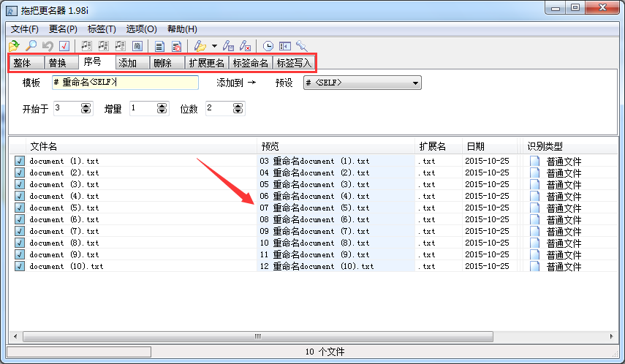
Task: Click the pen with folder icon
Action: (x=200, y=46)
